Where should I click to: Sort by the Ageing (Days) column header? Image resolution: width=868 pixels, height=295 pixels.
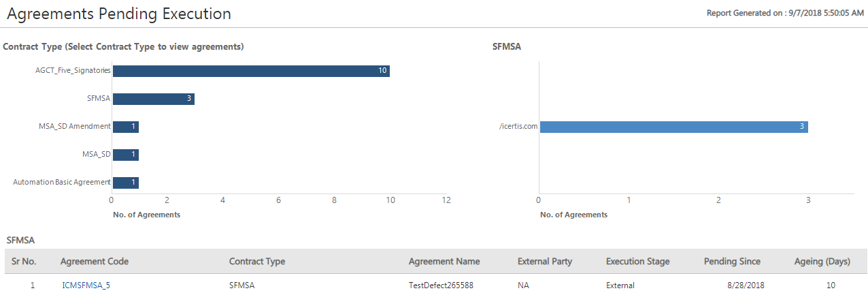(x=822, y=262)
